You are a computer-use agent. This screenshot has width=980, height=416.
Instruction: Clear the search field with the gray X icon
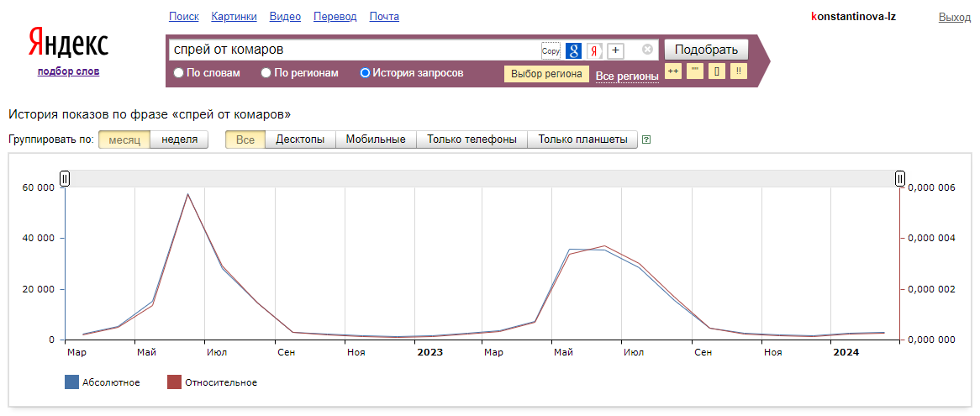coord(647,50)
